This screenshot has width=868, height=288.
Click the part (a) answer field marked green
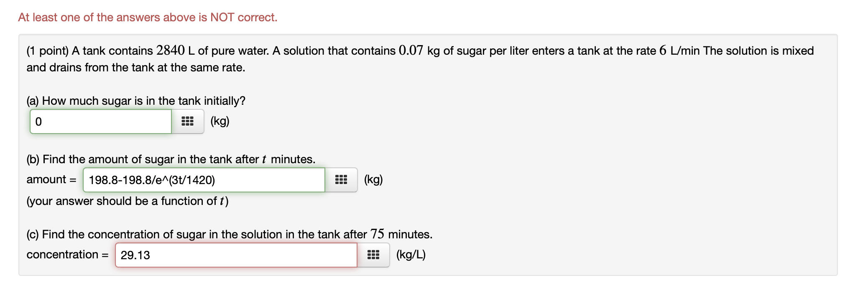point(100,121)
